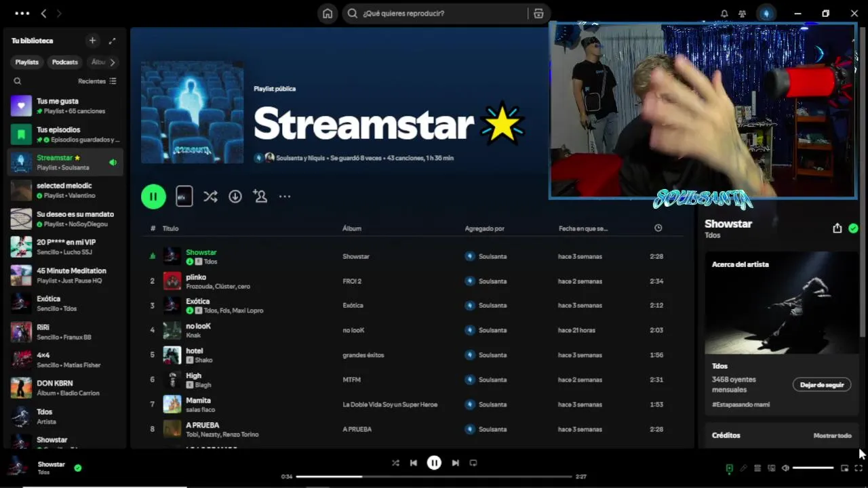Skip to next track in player bar

tap(455, 463)
